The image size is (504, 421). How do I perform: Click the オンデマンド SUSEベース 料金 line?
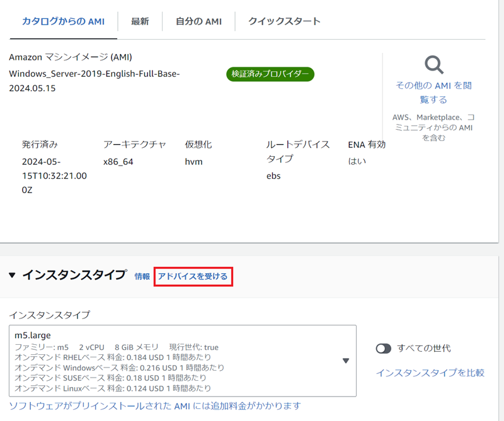tap(110, 378)
